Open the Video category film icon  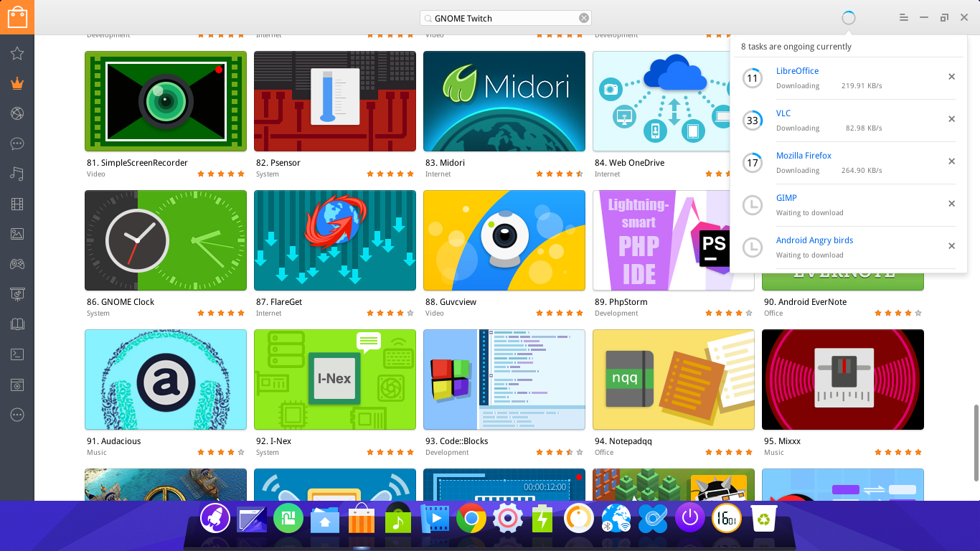[17, 204]
